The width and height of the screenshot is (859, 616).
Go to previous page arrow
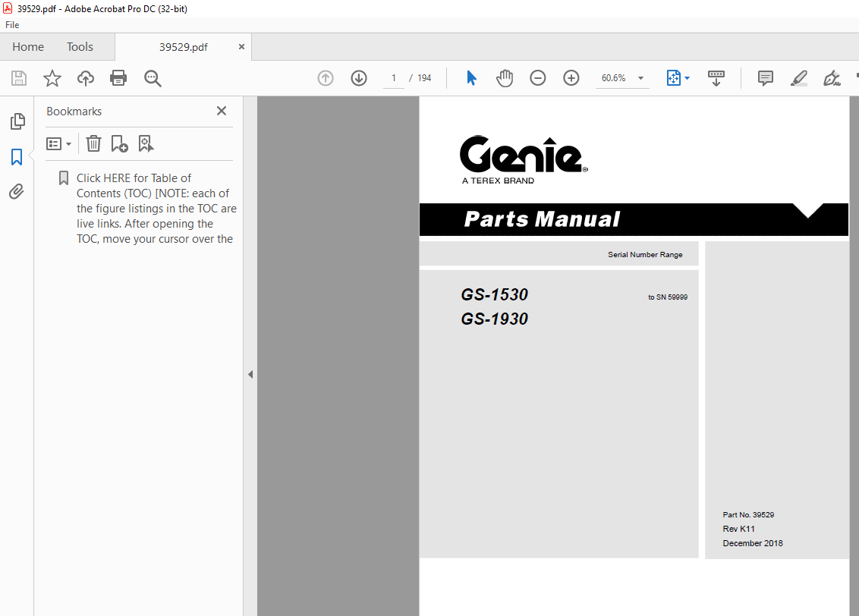click(326, 78)
